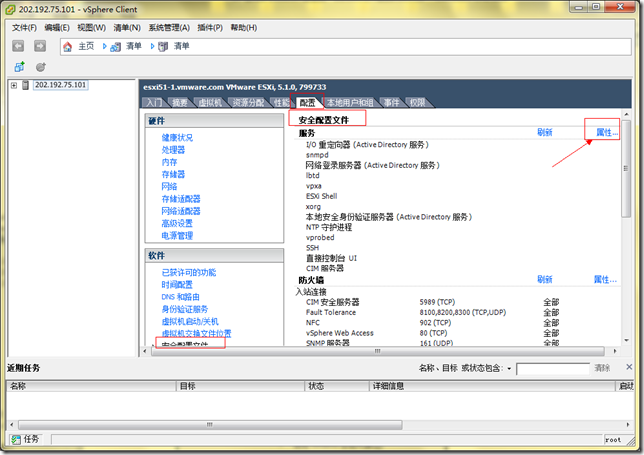The height and width of the screenshot is (455, 644).
Task: Switch to the 本地用户和组 tab
Action: tap(350, 103)
